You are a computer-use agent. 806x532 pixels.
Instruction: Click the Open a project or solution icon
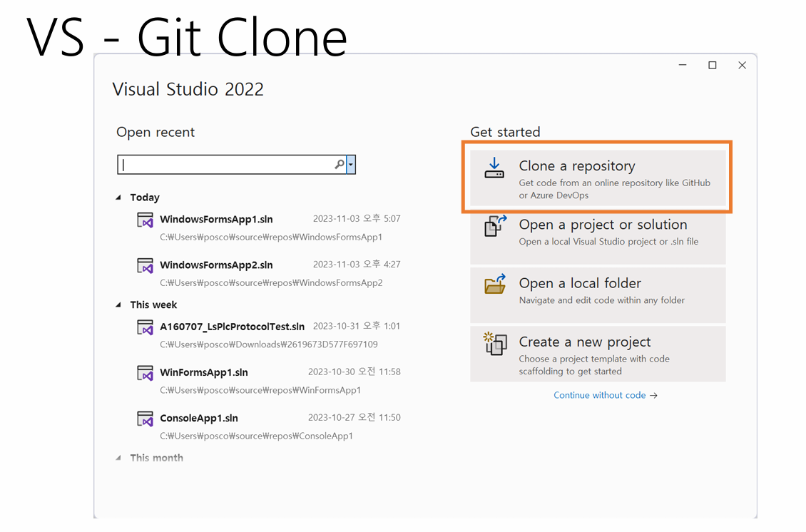(x=496, y=225)
